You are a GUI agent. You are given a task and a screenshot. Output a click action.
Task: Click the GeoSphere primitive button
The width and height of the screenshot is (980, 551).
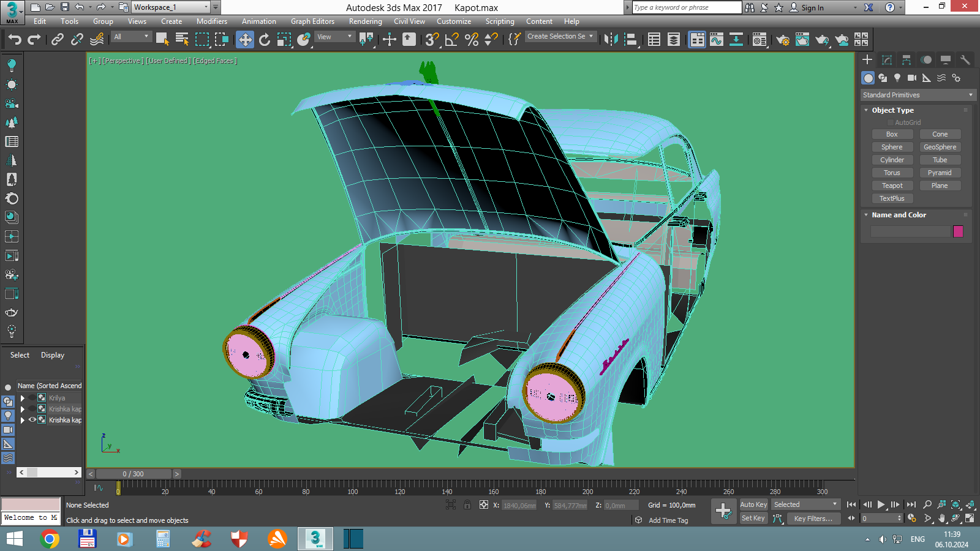coord(940,147)
